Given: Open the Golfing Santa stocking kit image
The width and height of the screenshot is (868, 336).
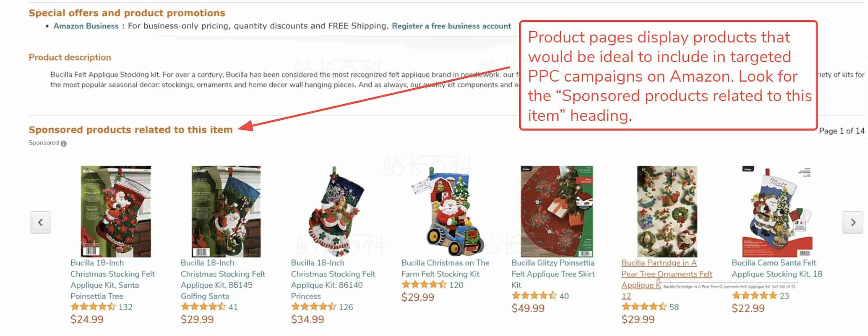Looking at the screenshot, I should tap(226, 211).
